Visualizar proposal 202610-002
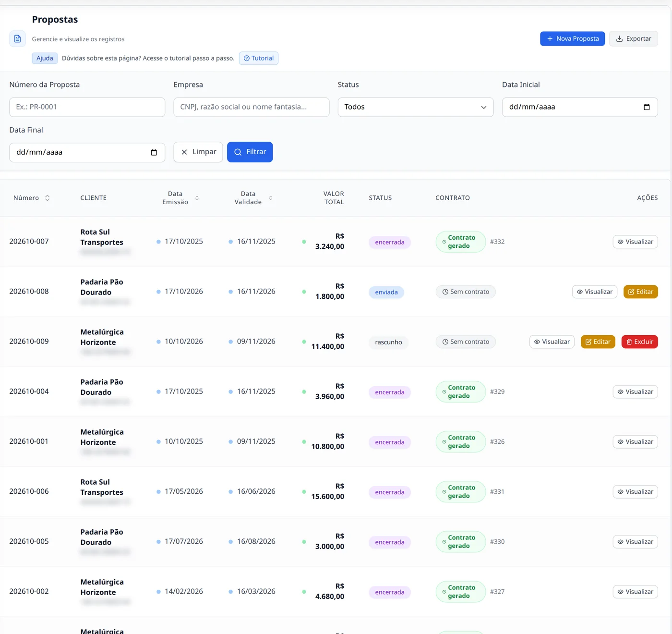672x634 pixels. point(635,591)
